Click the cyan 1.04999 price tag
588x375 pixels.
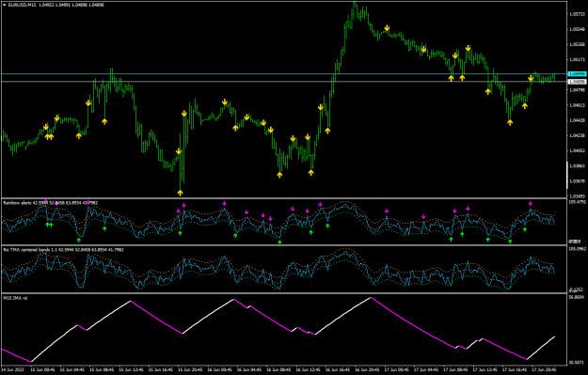pyautogui.click(x=577, y=74)
